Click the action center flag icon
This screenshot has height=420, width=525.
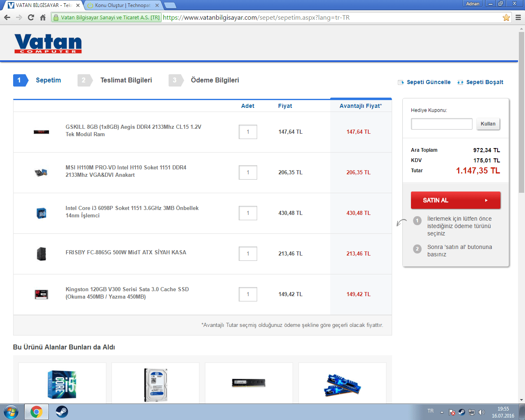452,412
